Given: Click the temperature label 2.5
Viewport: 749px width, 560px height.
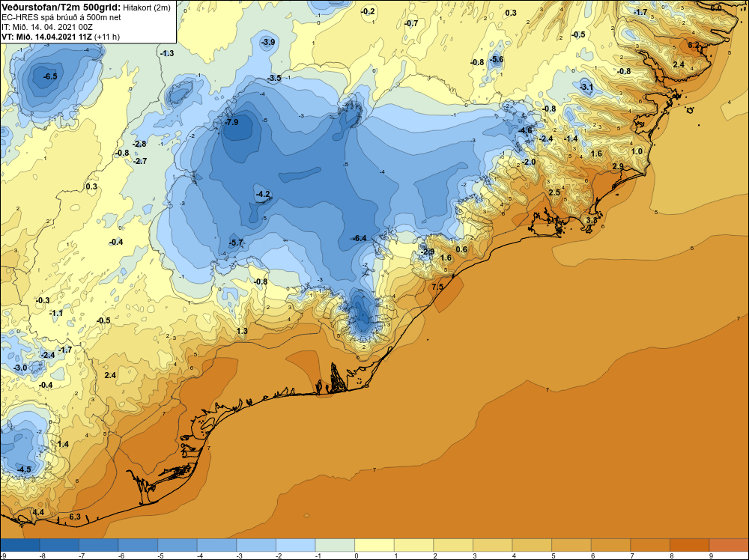Looking at the screenshot, I should 554,192.
